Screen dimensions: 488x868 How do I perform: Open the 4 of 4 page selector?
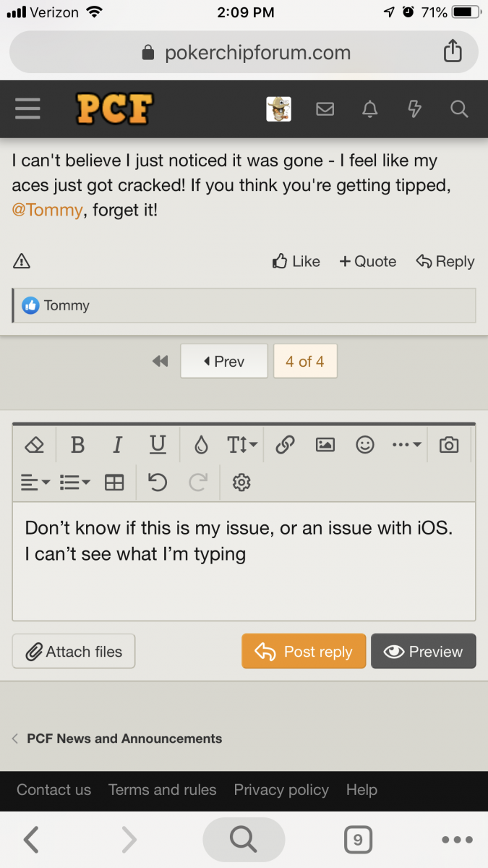[x=305, y=361]
